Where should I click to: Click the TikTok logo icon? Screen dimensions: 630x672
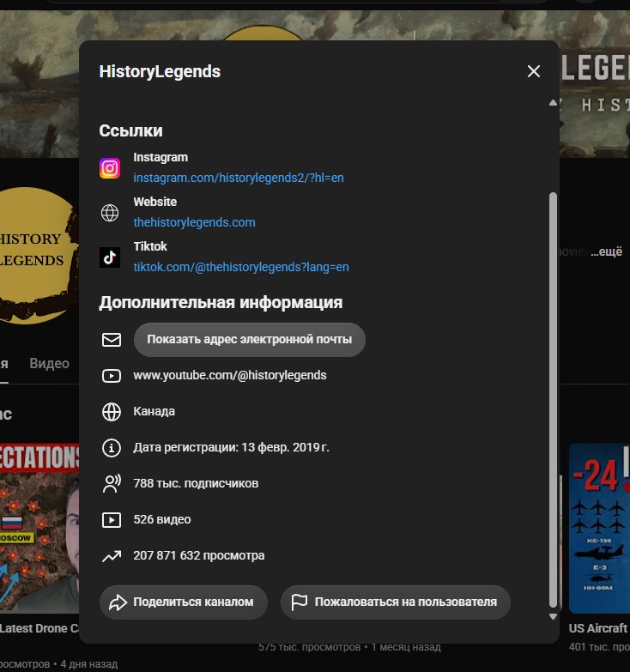[x=110, y=257]
